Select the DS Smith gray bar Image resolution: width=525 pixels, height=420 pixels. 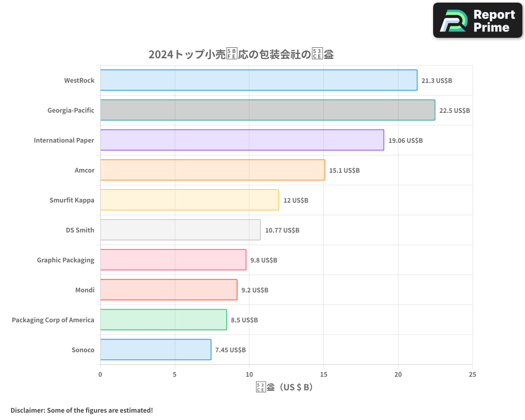178,230
